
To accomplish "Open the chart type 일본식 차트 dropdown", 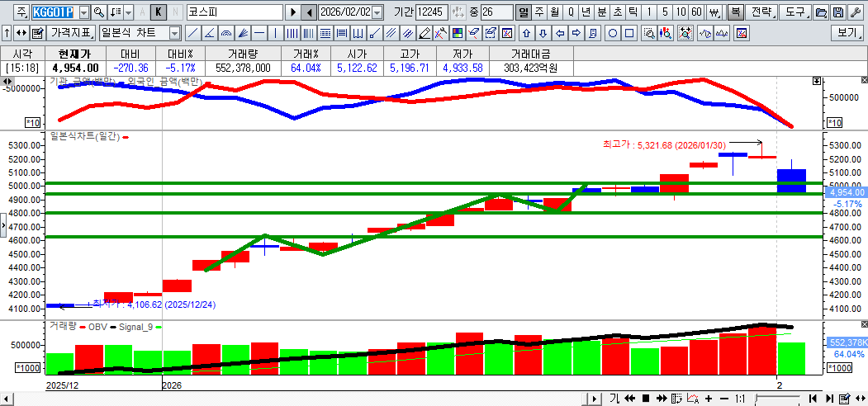I will click(x=174, y=34).
